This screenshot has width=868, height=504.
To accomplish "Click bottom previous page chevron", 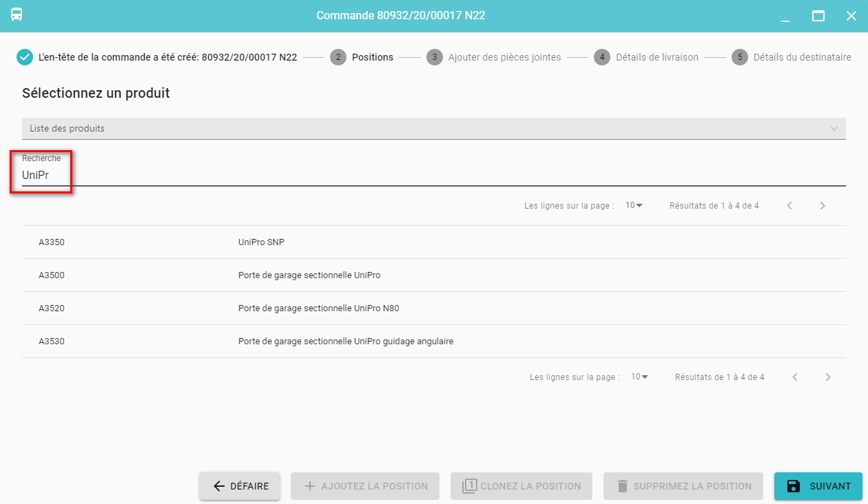I will coord(795,377).
